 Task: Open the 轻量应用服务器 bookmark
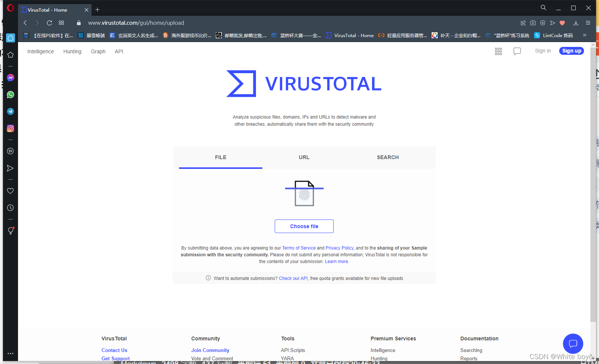tap(403, 35)
